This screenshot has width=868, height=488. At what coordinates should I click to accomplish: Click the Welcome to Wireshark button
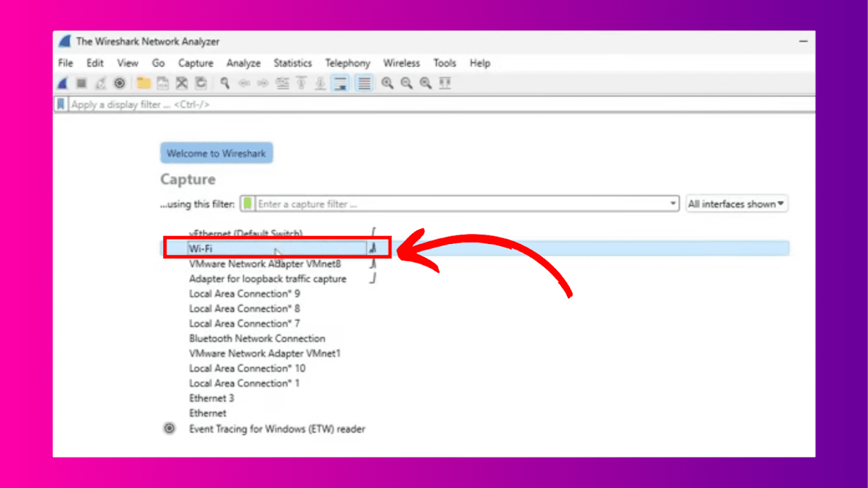pos(216,152)
